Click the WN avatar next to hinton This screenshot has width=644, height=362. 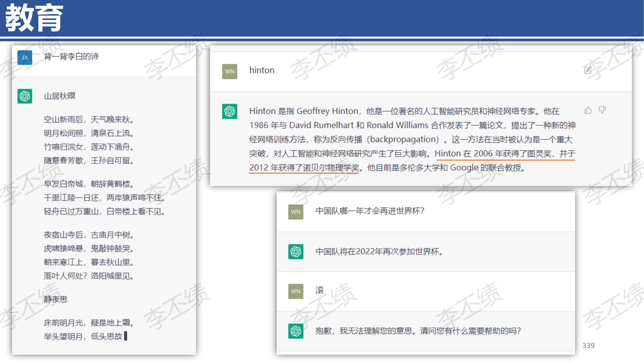(229, 71)
